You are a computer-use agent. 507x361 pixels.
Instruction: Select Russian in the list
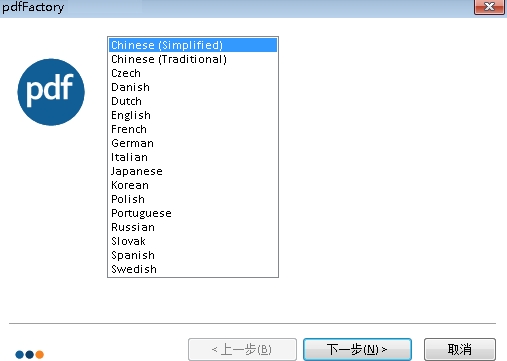[193, 227]
